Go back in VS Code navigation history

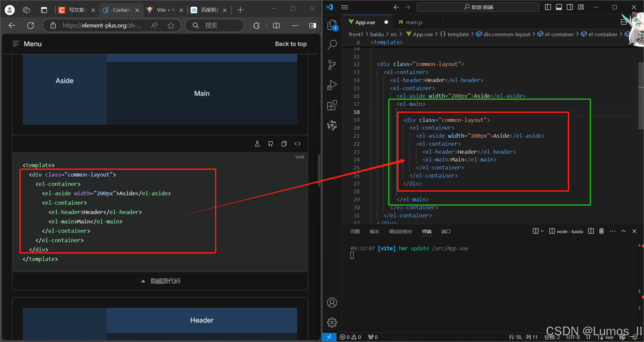[x=396, y=7]
